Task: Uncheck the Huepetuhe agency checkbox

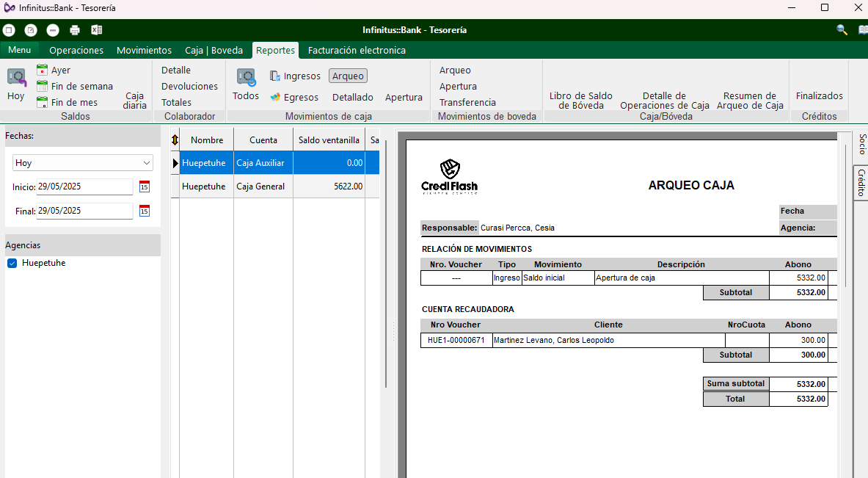Action: pos(12,264)
